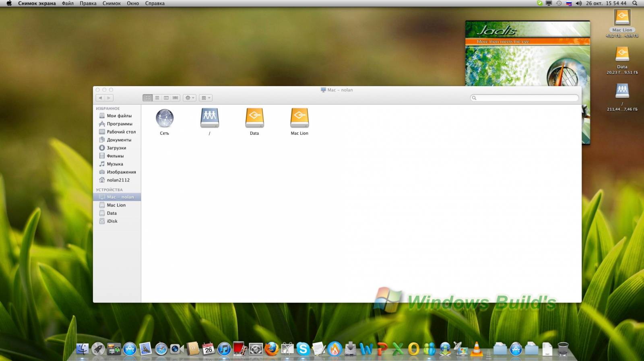Open the Справка menu
The height and width of the screenshot is (361, 644).
[155, 3]
